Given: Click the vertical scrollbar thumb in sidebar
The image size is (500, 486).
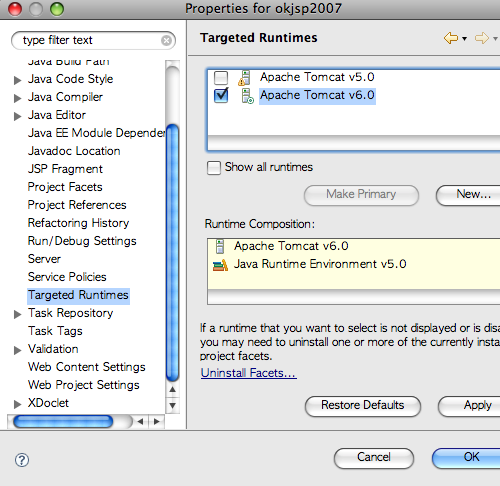Looking at the screenshot, I should pyautogui.click(x=172, y=252).
